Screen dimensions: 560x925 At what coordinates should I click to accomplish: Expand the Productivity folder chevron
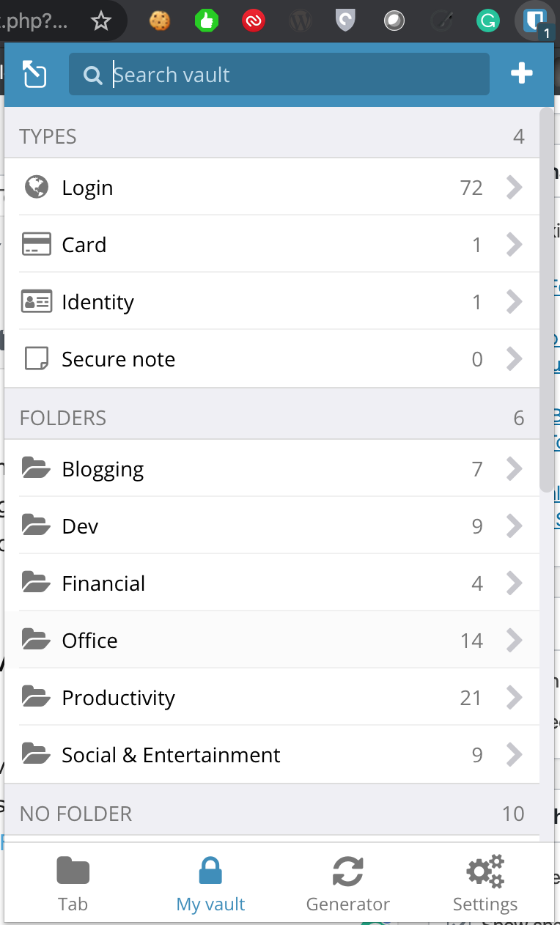pyautogui.click(x=515, y=698)
